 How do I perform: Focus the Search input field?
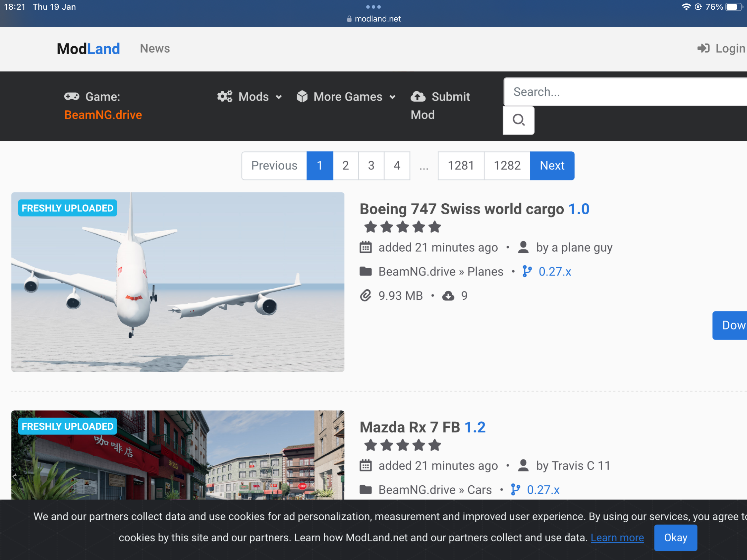(x=626, y=92)
